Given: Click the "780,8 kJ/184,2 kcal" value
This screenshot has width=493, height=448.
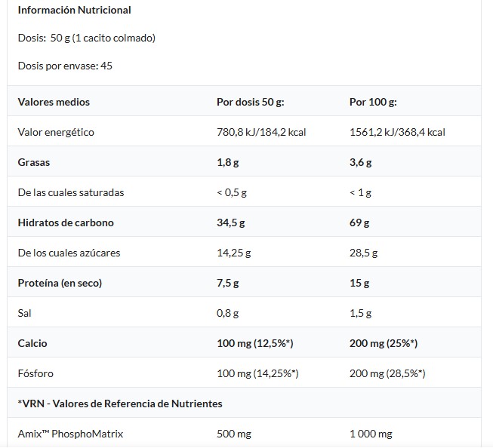Looking at the screenshot, I should click(x=260, y=132).
